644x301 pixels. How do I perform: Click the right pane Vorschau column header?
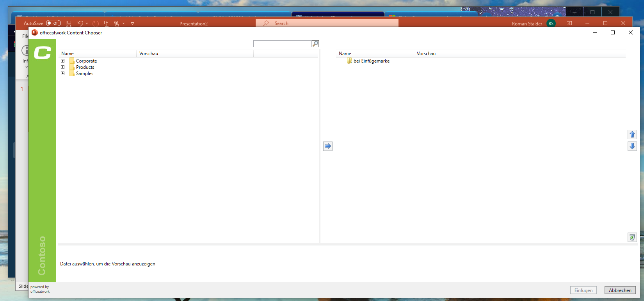point(472,54)
